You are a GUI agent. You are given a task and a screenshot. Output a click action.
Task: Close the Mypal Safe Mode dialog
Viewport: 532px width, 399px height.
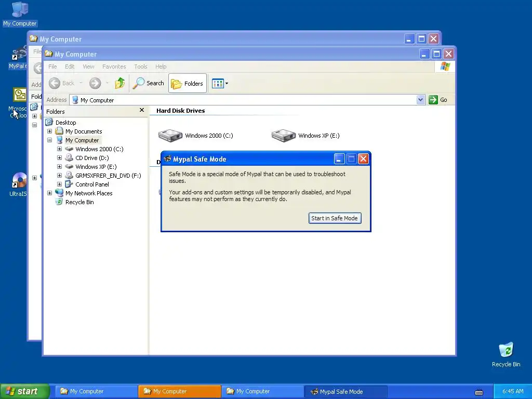(363, 159)
